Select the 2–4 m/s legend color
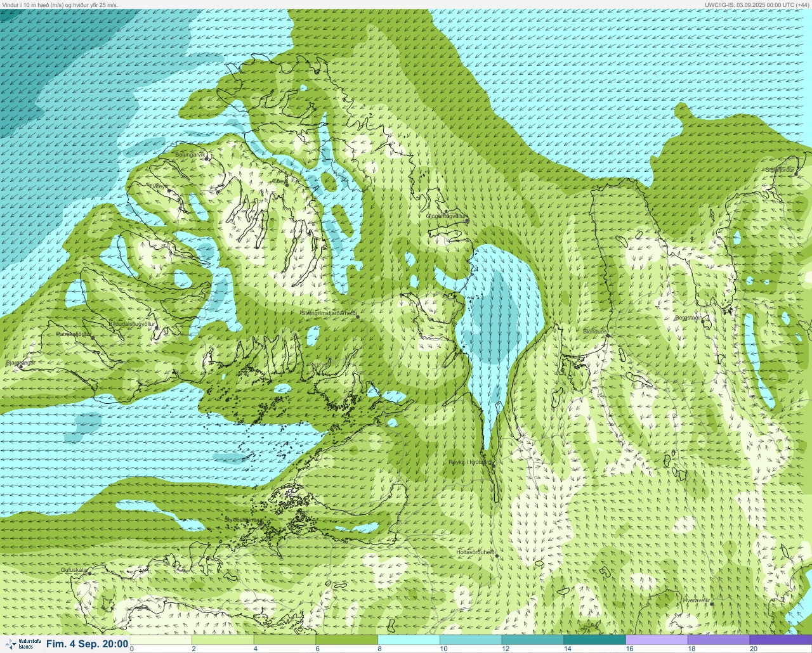The image size is (812, 653). [x=223, y=639]
